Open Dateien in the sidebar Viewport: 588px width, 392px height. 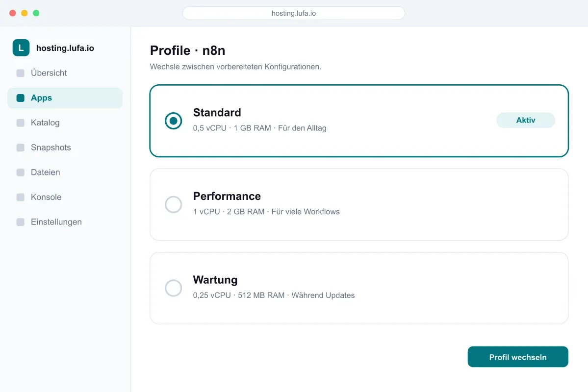pos(65,172)
